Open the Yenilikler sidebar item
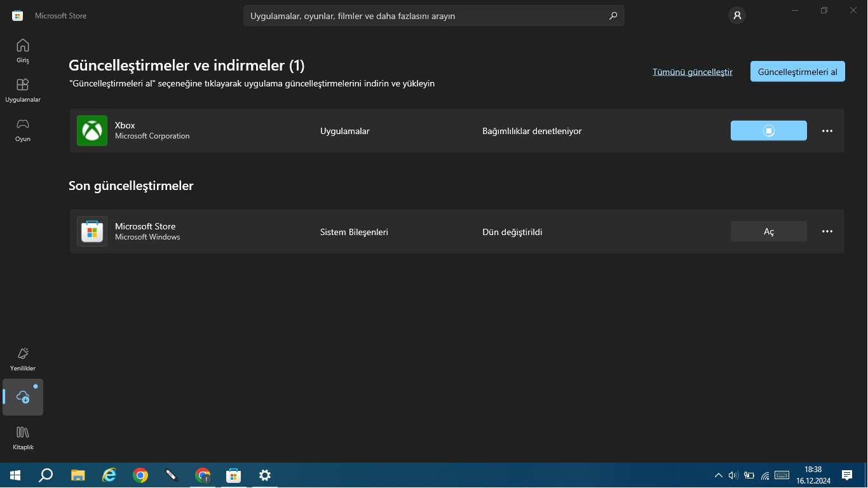 (23, 359)
